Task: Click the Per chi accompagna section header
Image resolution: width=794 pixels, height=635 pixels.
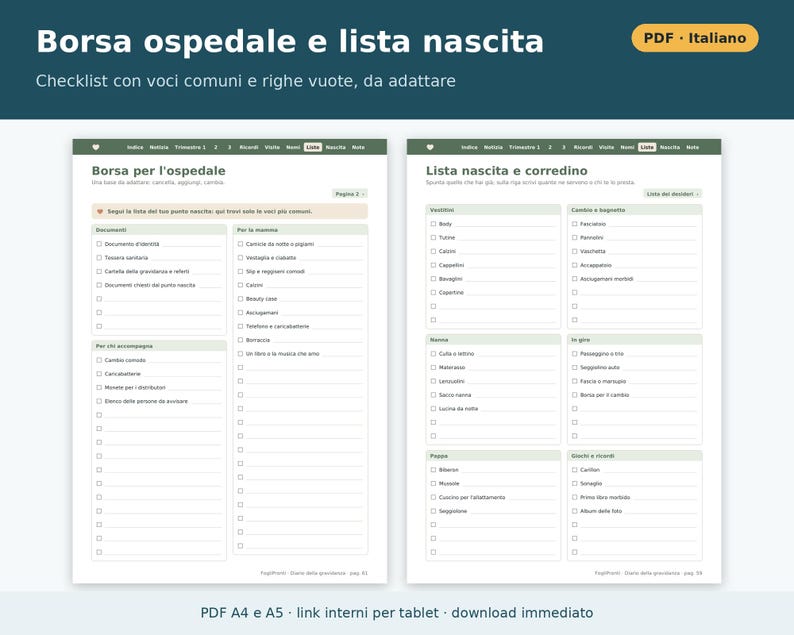Action: point(159,346)
